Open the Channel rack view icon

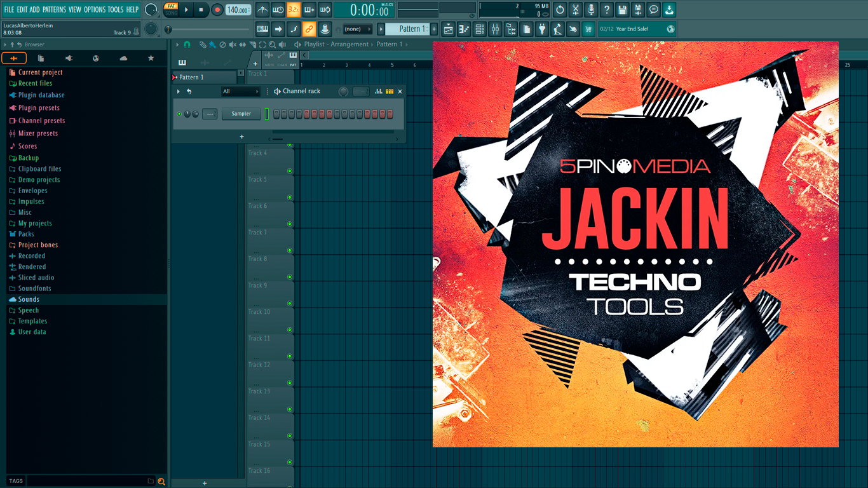(x=480, y=29)
